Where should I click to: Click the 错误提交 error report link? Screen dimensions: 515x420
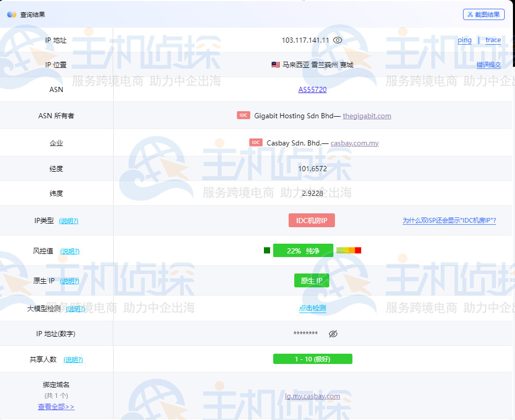488,65
